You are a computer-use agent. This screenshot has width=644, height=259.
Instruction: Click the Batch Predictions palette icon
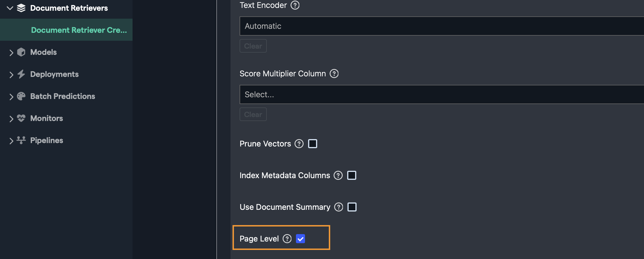(21, 96)
